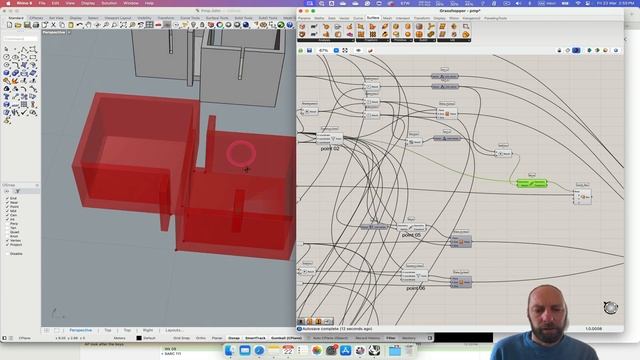The image size is (640, 360).
Task: Click the Grasshopper open file icon on canvas toolbar
Action: [x=301, y=51]
